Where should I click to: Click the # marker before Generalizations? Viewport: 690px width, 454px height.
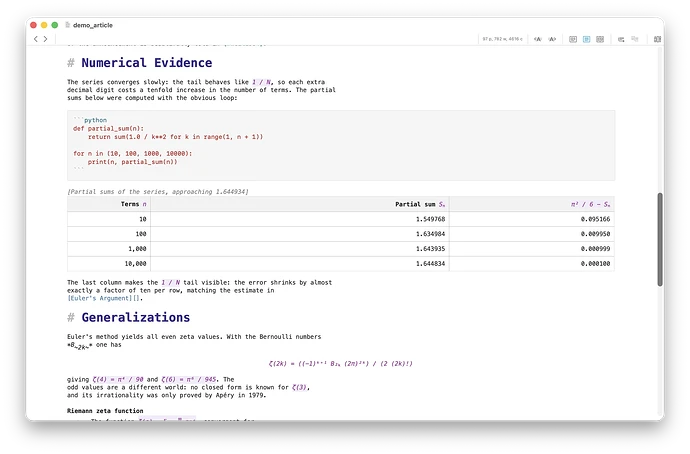71,318
